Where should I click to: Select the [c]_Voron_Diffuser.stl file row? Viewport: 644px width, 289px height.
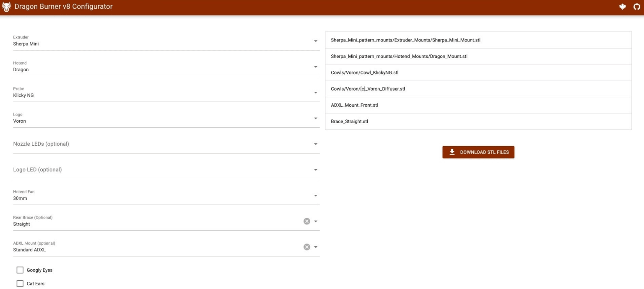pos(478,89)
